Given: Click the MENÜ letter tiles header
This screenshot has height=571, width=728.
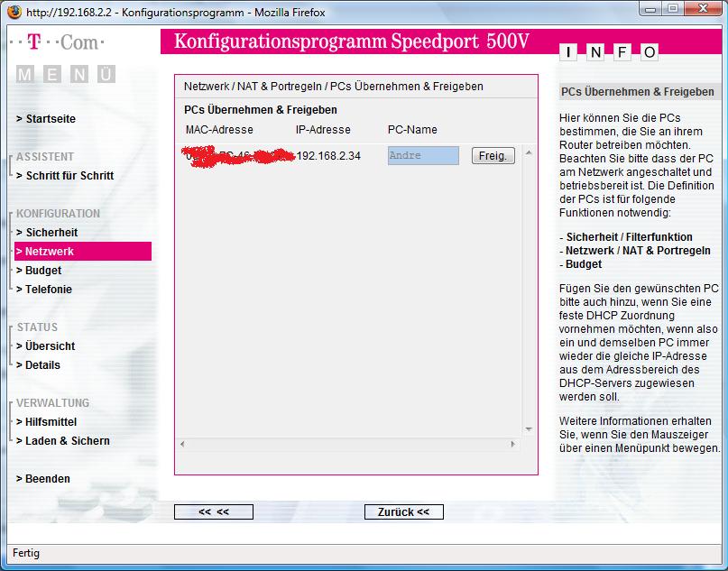Looking at the screenshot, I should [66, 74].
